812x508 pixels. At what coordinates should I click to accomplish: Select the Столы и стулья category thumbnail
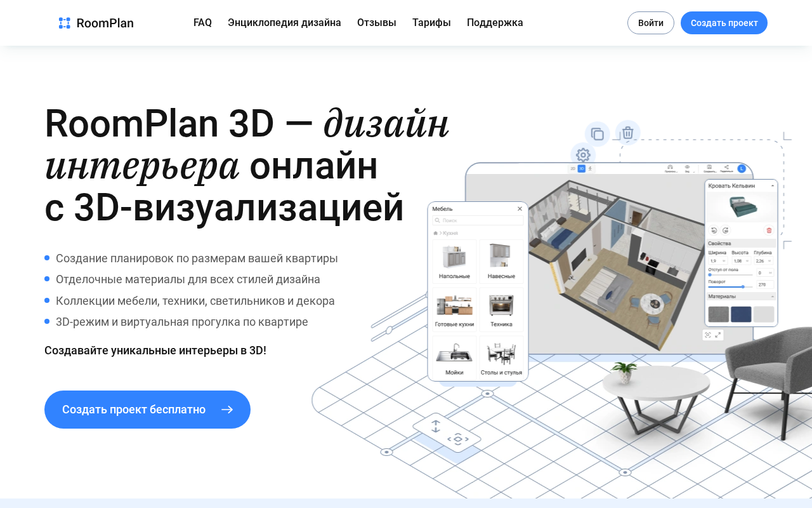501,358
